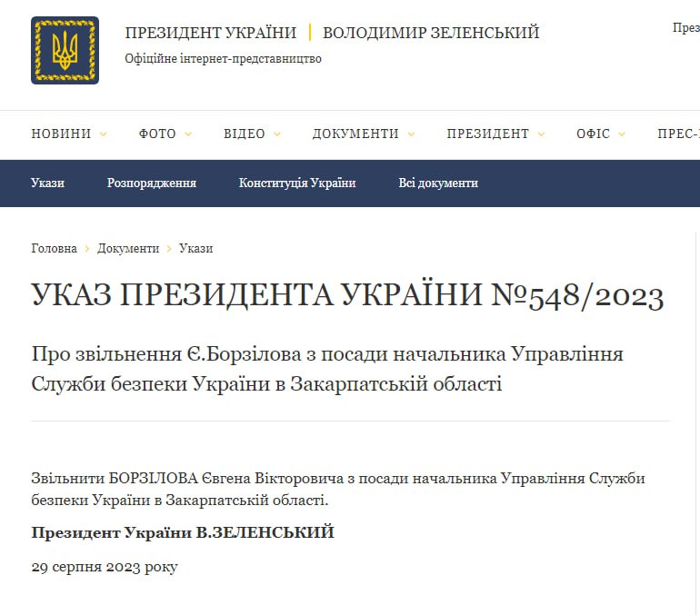Click the Ukrainian trident emblem logo
This screenshot has width=700, height=615.
[x=65, y=50]
